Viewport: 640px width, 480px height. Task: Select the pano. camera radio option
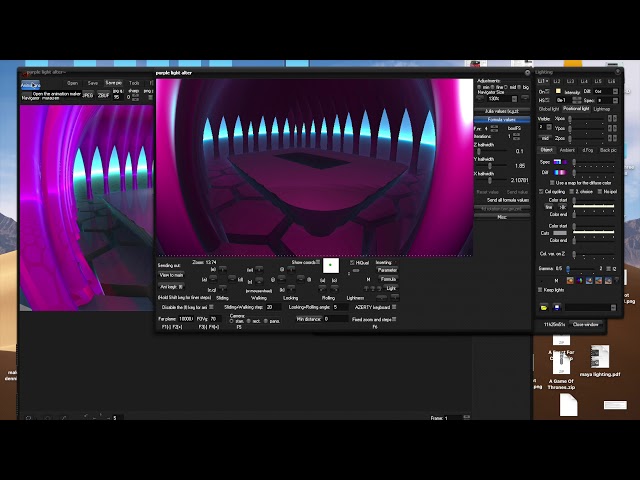(266, 321)
